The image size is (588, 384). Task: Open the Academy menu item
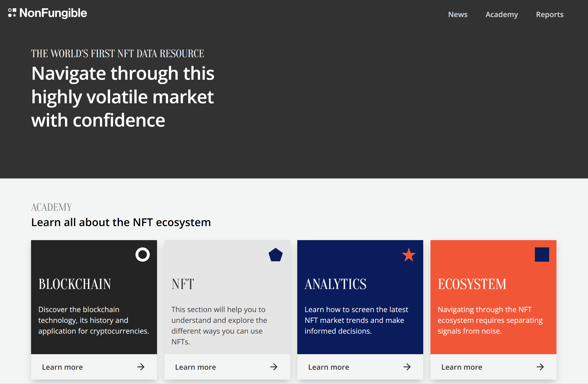(502, 15)
